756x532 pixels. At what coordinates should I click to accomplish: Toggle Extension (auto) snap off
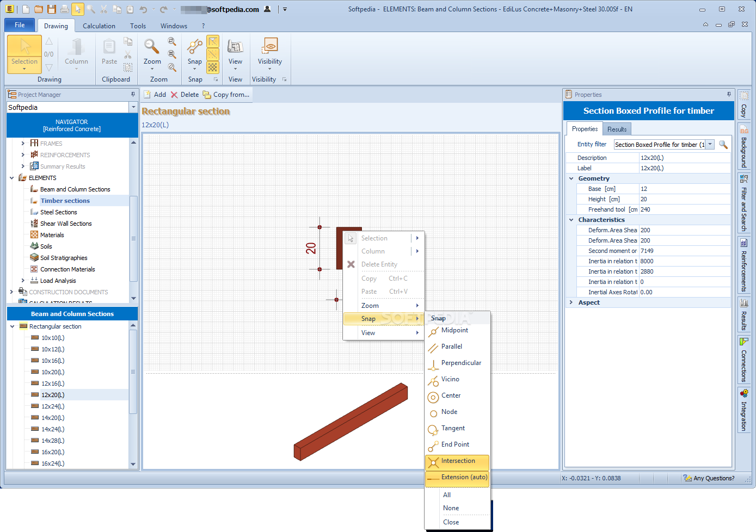[457, 478]
